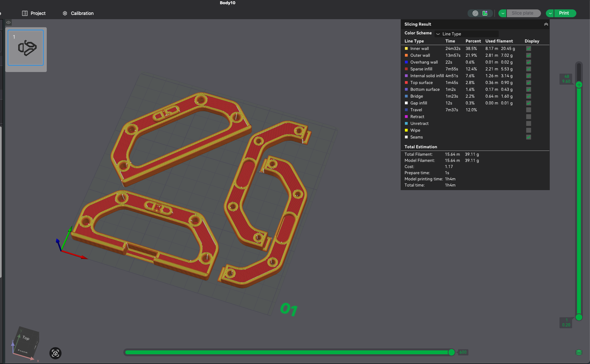This screenshot has width=590, height=364.
Task: Collapse sidebar with the arrows icon
Action: tap(8, 22)
